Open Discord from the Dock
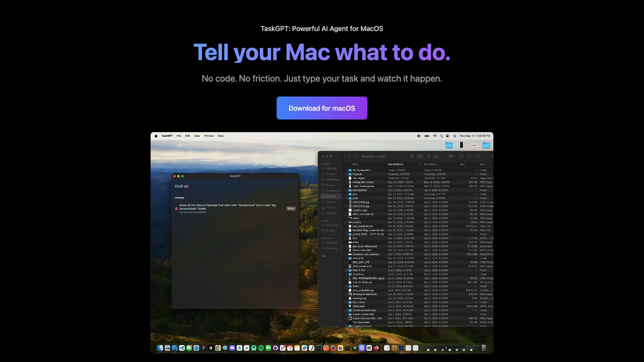 click(x=232, y=348)
